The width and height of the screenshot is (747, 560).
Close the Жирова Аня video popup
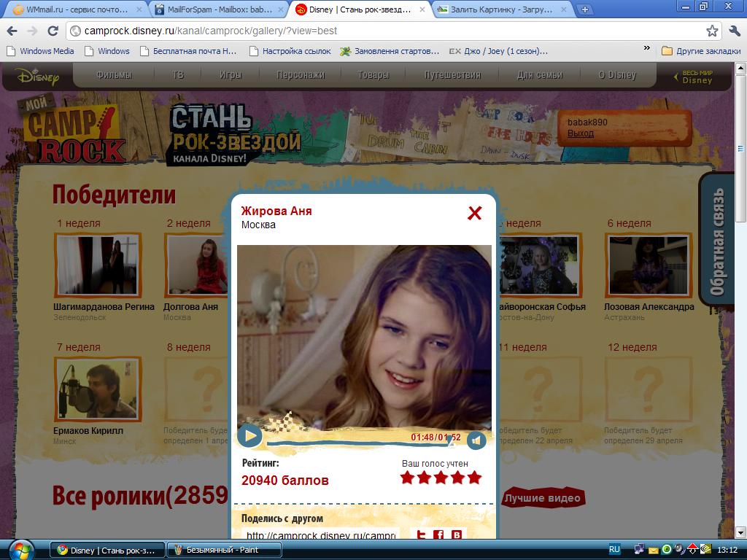click(474, 213)
